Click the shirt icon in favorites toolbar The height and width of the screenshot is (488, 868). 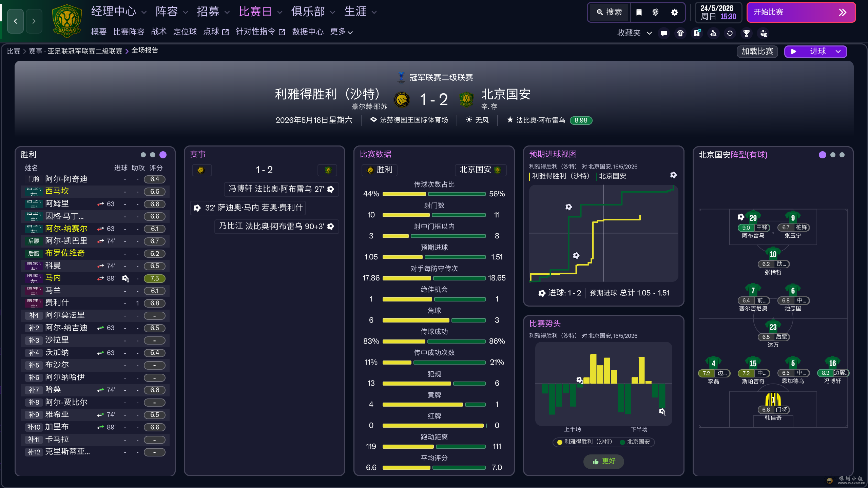click(680, 33)
